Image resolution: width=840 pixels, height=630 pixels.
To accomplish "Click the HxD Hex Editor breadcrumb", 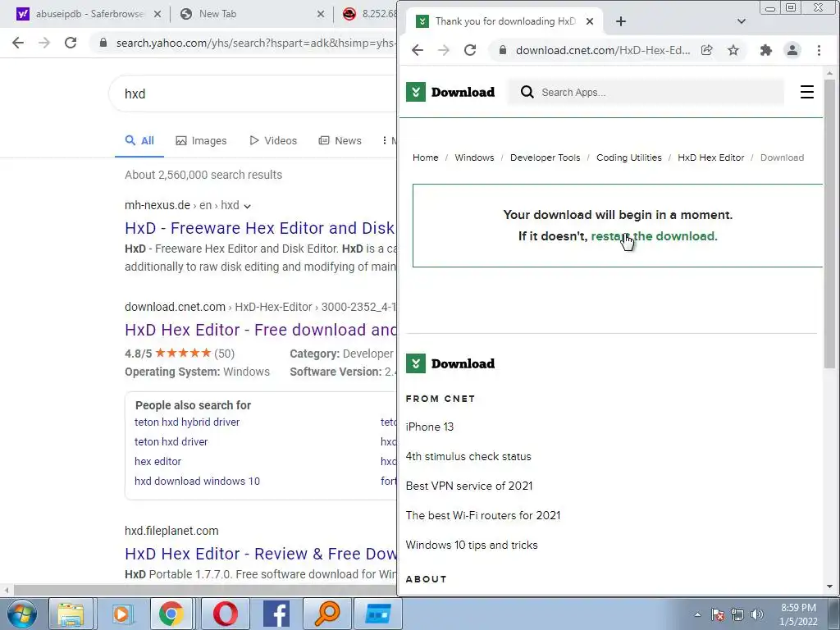I will point(711,157).
